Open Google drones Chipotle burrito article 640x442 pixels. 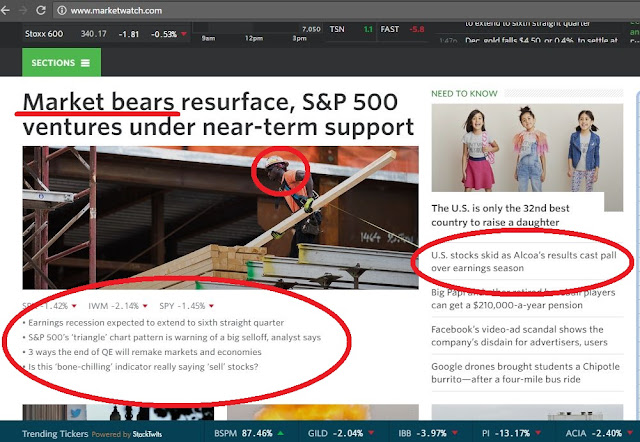(x=525, y=373)
